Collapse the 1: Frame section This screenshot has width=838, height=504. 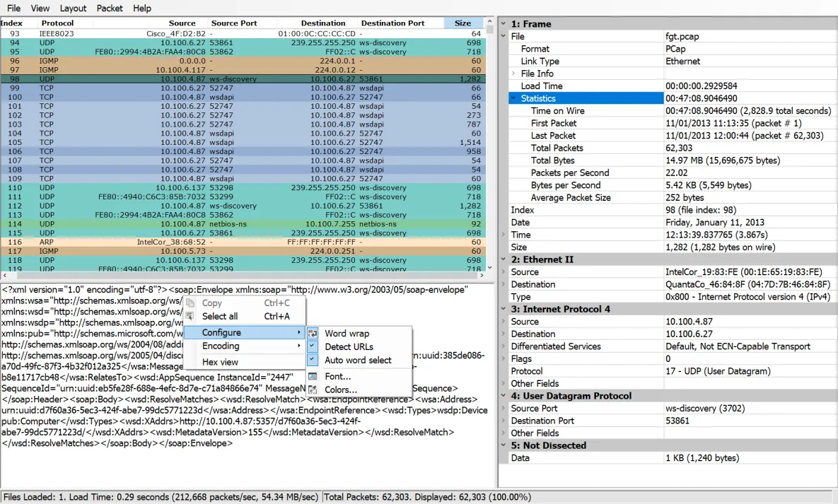tap(504, 23)
